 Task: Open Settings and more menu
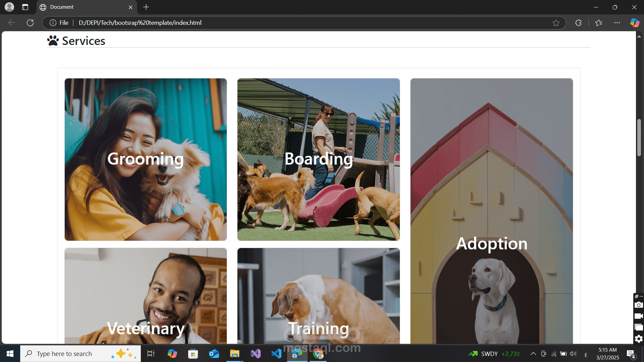pos(617,23)
